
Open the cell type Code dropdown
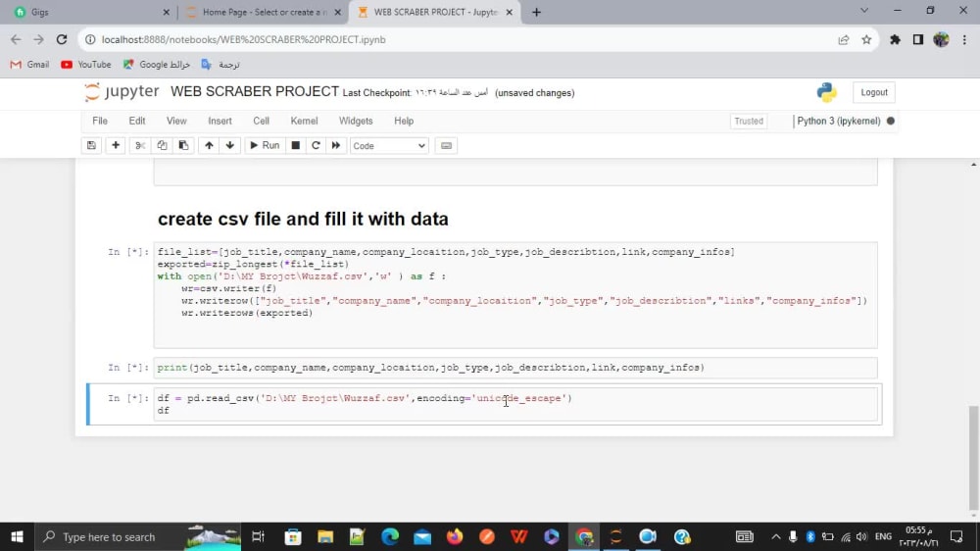pos(389,146)
